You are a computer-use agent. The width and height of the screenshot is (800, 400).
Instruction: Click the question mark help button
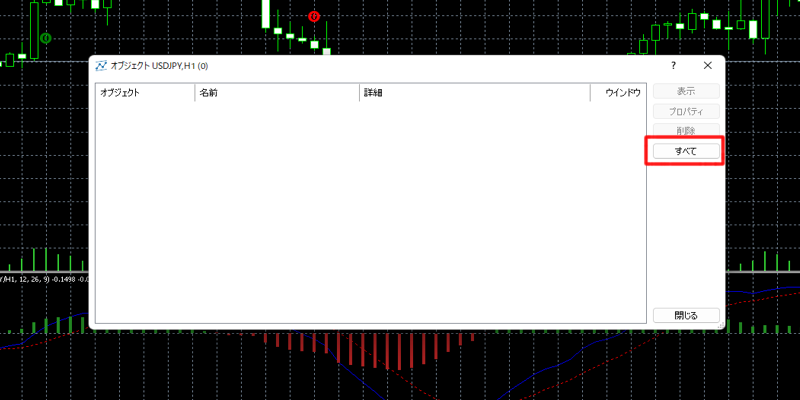pos(673,66)
